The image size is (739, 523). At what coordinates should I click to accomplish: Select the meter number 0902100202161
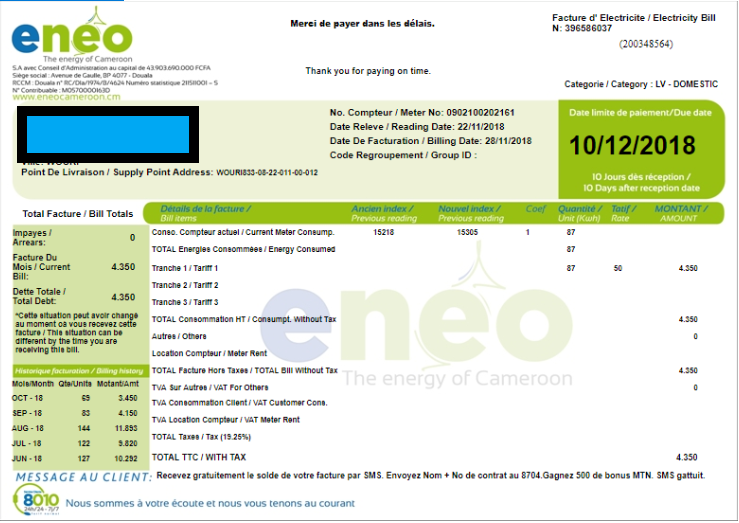click(475, 112)
